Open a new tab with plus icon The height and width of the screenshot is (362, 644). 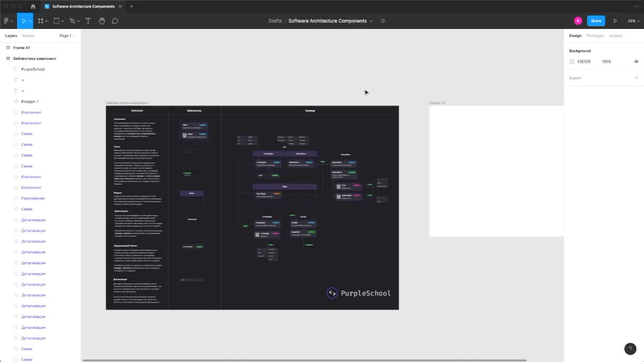pyautogui.click(x=131, y=6)
